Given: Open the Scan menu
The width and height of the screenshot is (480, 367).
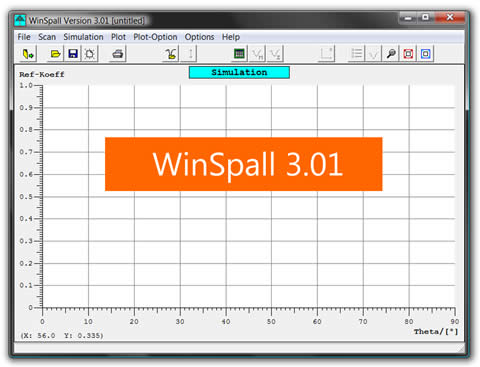Looking at the screenshot, I should [47, 37].
